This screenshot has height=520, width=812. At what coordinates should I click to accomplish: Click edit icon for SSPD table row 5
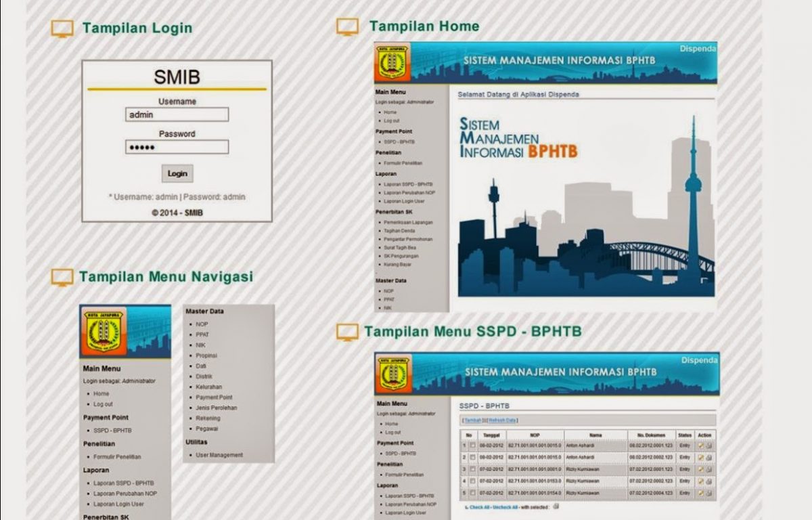coord(701,493)
